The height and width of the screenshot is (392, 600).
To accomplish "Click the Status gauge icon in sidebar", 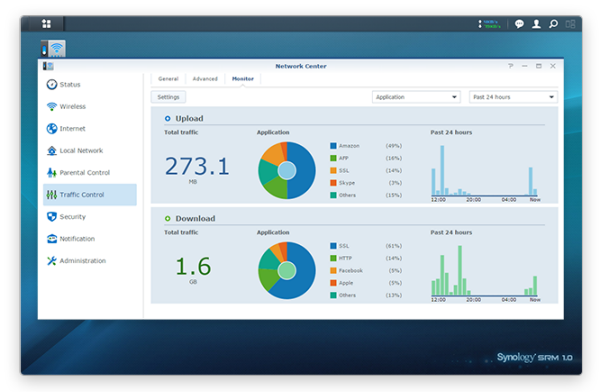I will (52, 85).
